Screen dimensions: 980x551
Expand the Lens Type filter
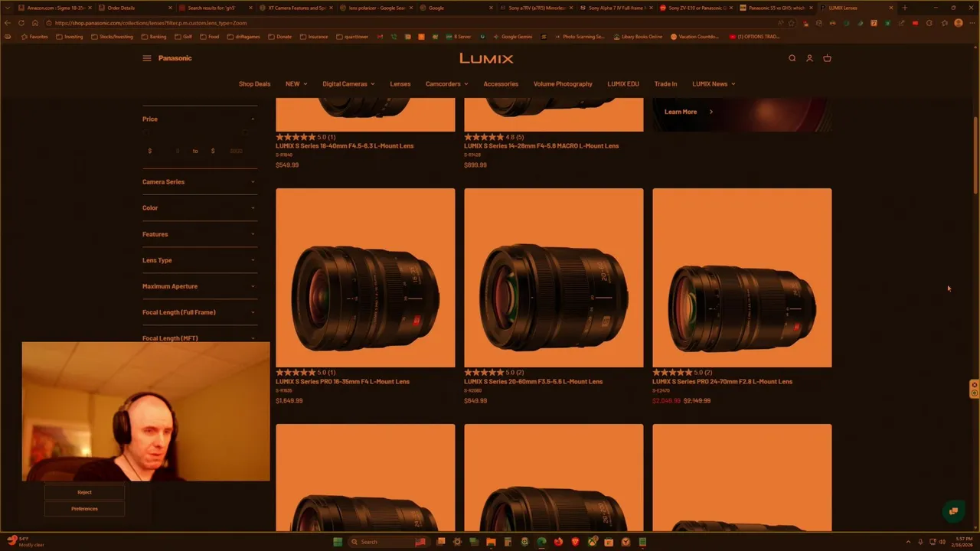(199, 260)
